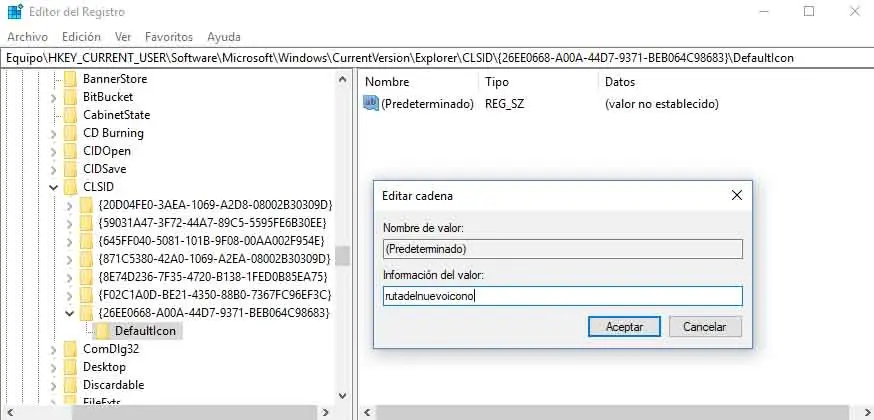Click the tree pane horizontal scroll right arrow

point(326,413)
